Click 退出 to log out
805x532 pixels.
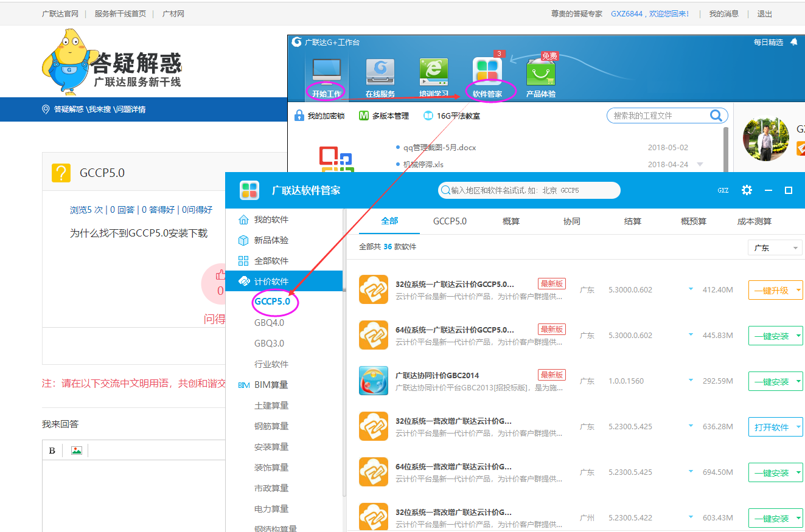[764, 13]
